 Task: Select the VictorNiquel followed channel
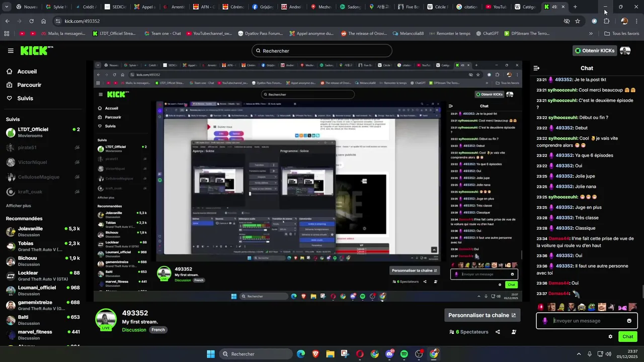coord(43,162)
